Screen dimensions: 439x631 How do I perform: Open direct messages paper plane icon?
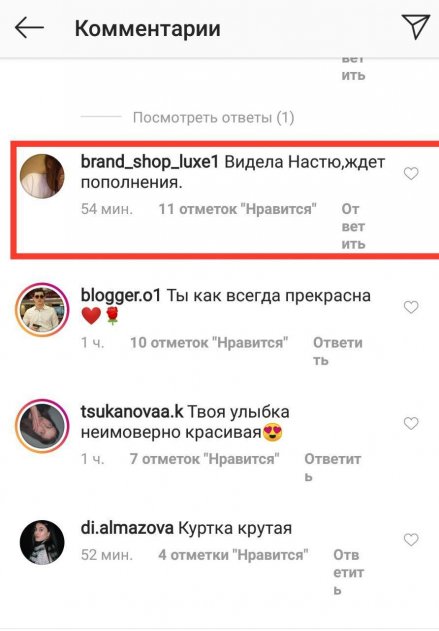pos(416,27)
